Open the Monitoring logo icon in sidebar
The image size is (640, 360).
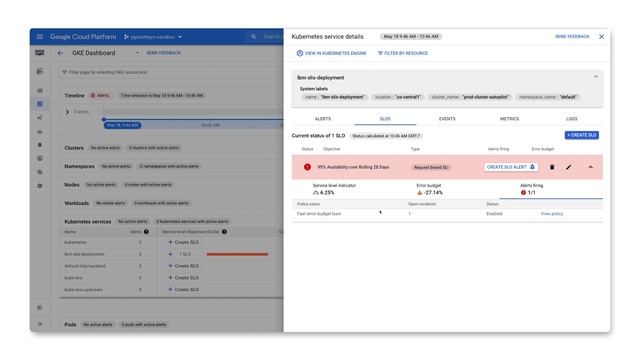pyautogui.click(x=40, y=53)
